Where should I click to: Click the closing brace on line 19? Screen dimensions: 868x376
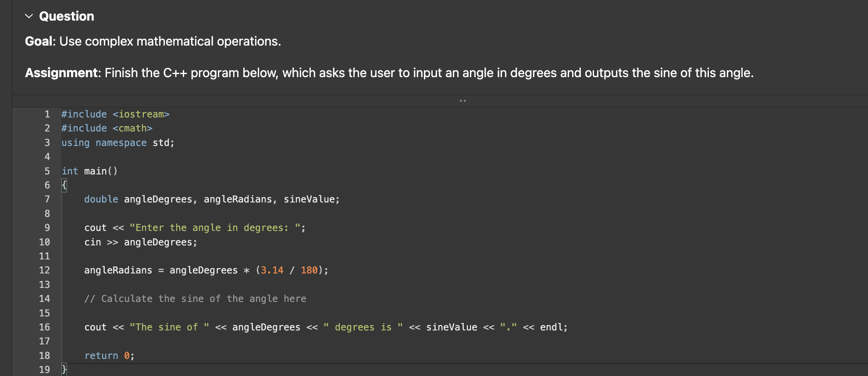64,369
